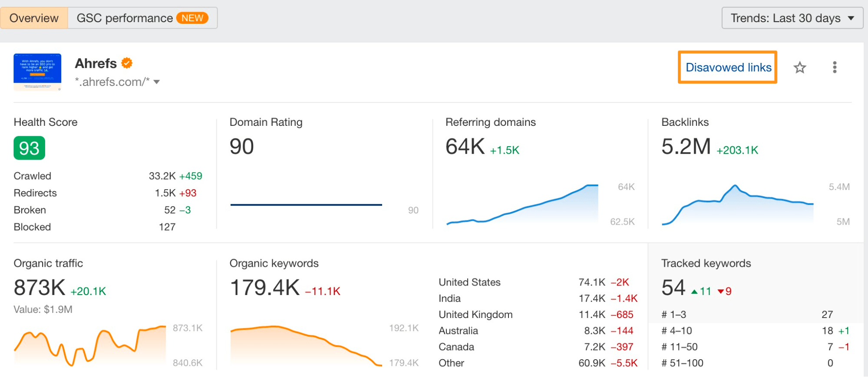Click the Organic keywords 179.4K figure
868x377 pixels.
click(x=264, y=288)
